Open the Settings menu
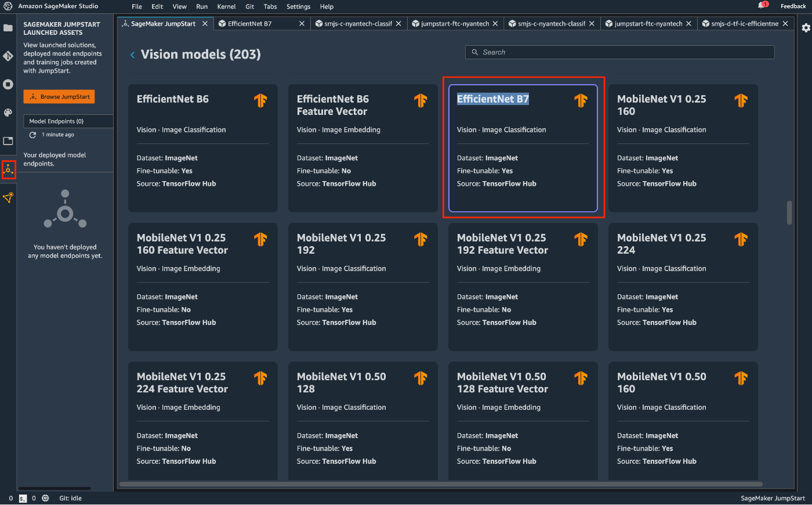 (x=299, y=6)
